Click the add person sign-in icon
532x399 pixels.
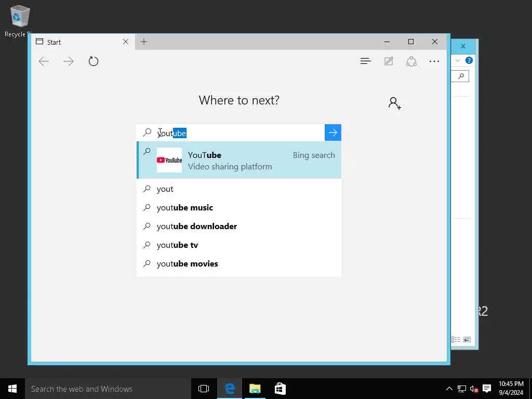[395, 103]
